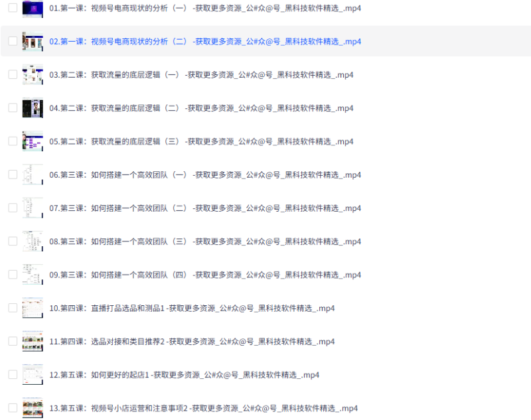Select the checkbox for 13.第五课 video
Image resolution: width=531 pixels, height=420 pixels.
pos(13,407)
